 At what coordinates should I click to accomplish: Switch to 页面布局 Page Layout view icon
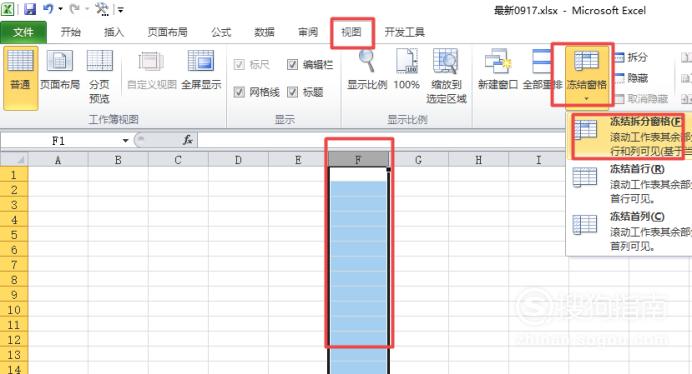60,71
